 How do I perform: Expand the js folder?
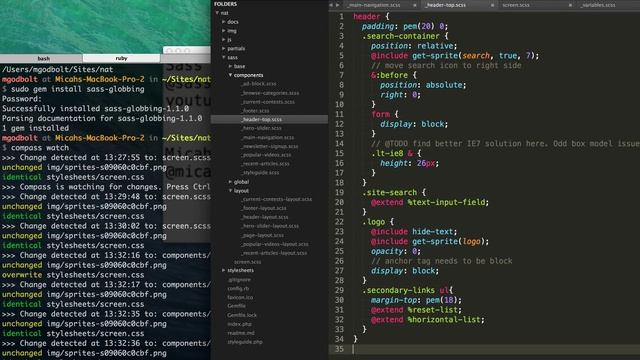click(x=224, y=40)
